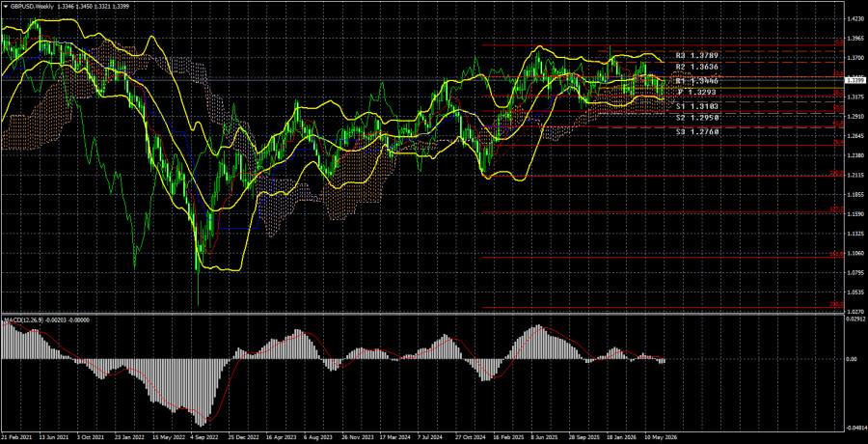868x444 pixels.
Task: Select the S2 1.2950 support label
Action: (695, 119)
